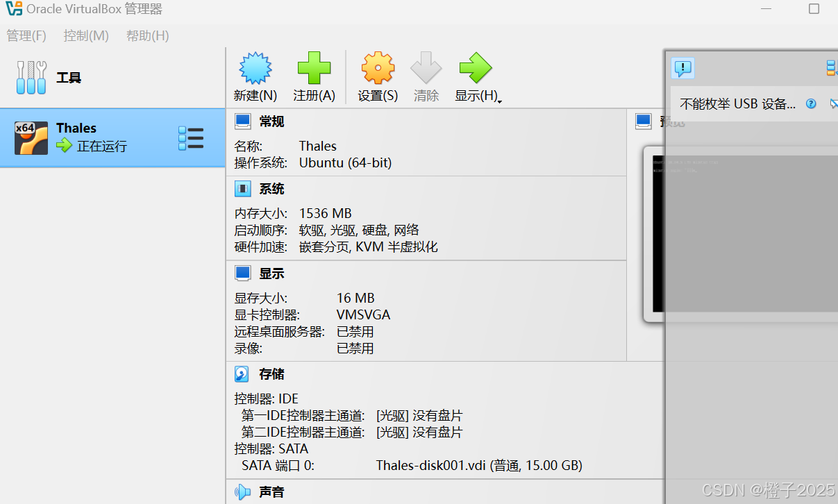Click the 显示 section screen icon

[242, 274]
